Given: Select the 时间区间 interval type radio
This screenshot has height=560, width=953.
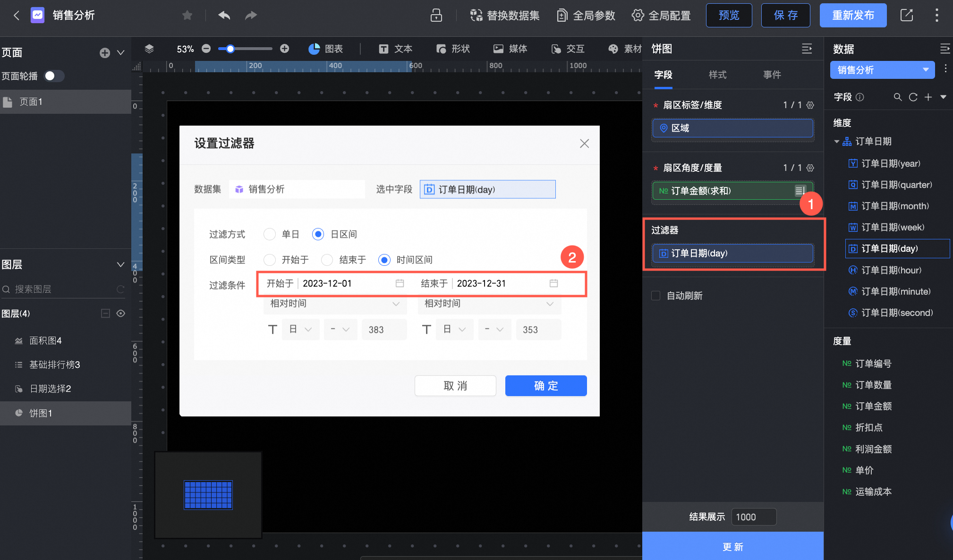Looking at the screenshot, I should (x=384, y=260).
